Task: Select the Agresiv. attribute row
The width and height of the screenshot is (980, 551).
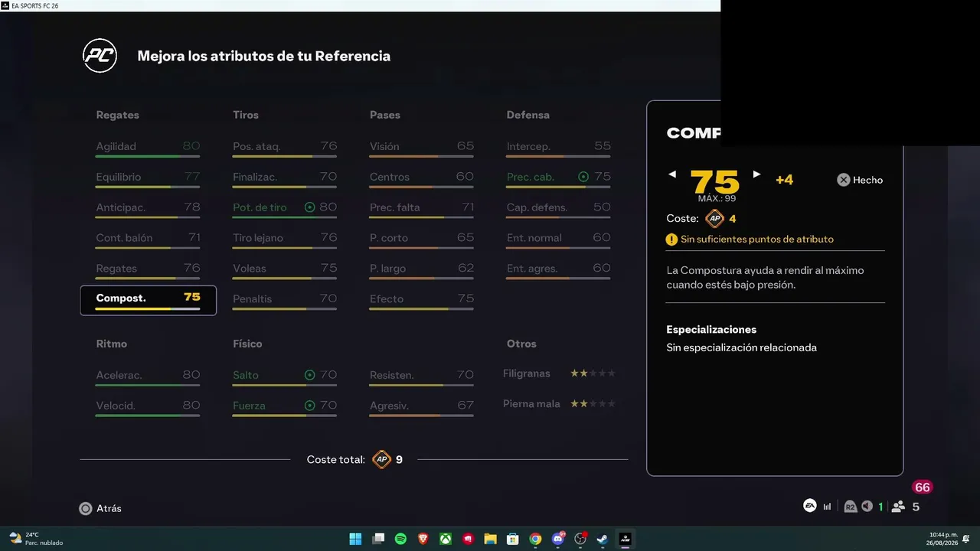Action: pyautogui.click(x=421, y=407)
